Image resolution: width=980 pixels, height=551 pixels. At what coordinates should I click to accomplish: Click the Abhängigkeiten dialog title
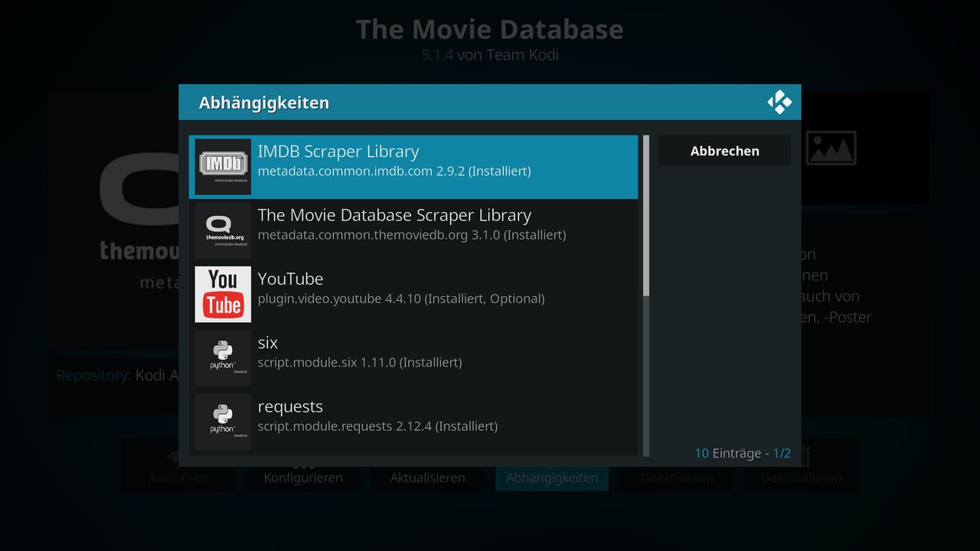pyautogui.click(x=264, y=103)
